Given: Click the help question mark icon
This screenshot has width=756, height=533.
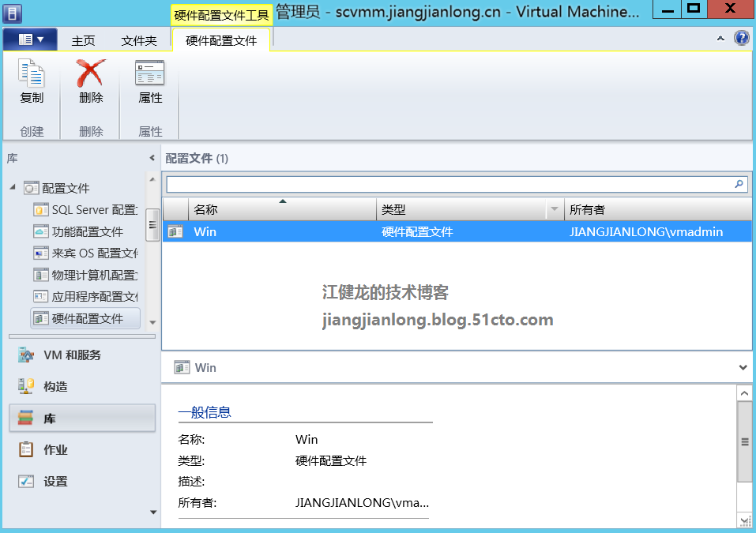Looking at the screenshot, I should point(742,38).
